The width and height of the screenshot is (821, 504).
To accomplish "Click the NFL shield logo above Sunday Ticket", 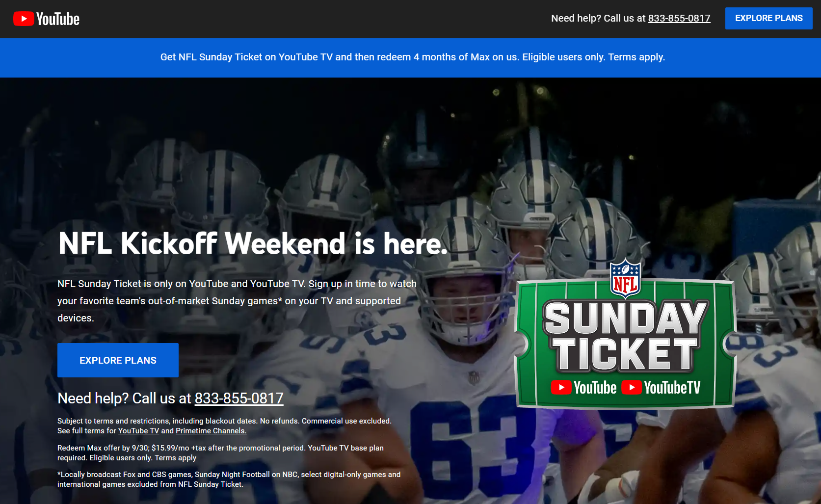I will point(625,278).
